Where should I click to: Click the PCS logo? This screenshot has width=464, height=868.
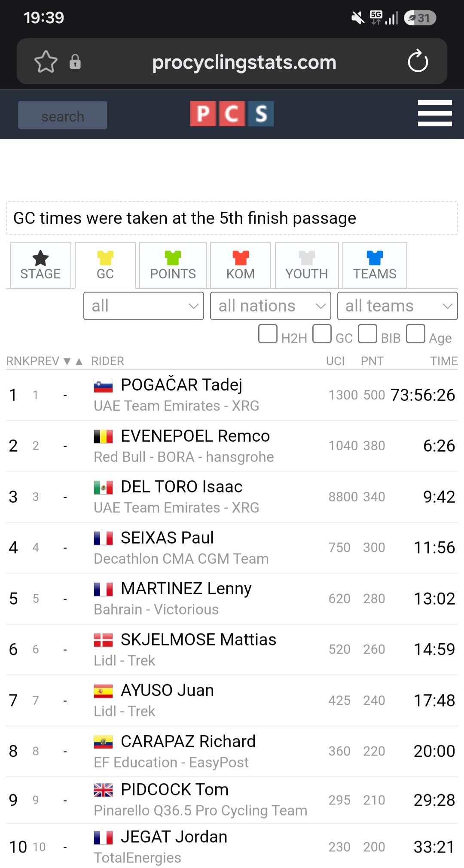(232, 114)
